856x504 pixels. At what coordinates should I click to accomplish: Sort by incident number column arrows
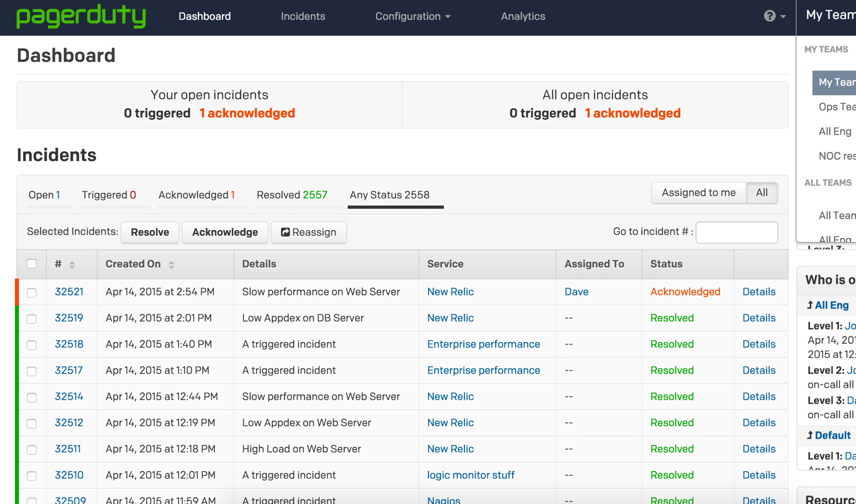(x=72, y=264)
